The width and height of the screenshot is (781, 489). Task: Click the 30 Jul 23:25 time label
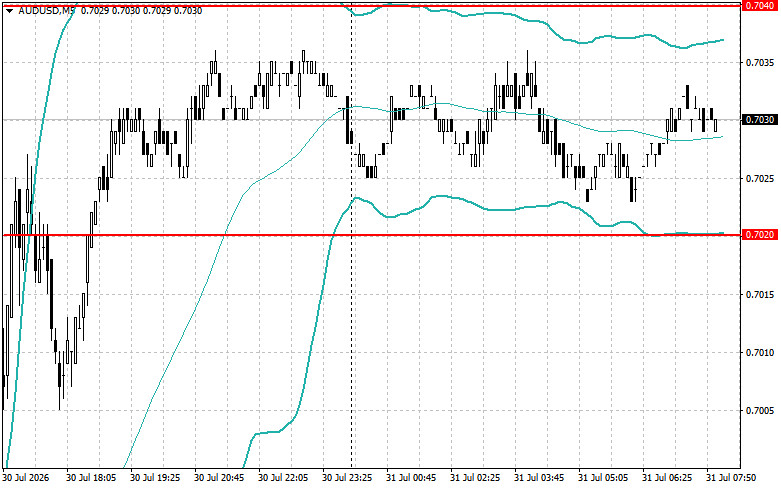pyautogui.click(x=347, y=478)
